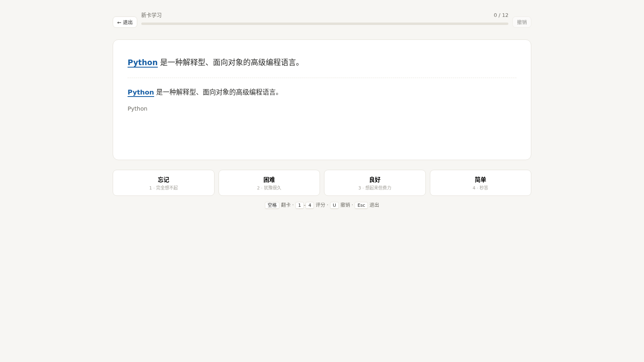This screenshot has height=362, width=644.
Task: Click the bold Python link in the question sentence
Action: click(x=142, y=62)
